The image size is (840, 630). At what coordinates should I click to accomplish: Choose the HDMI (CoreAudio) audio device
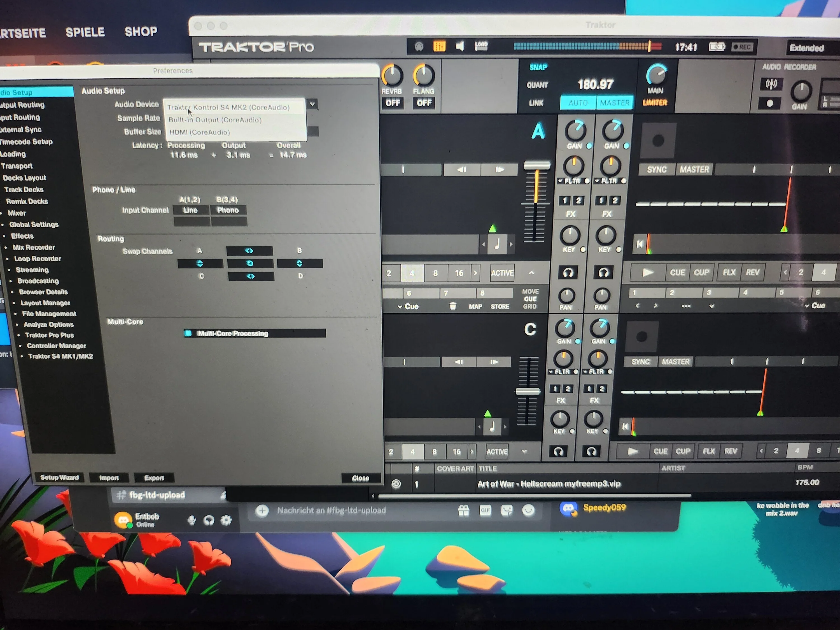[200, 132]
